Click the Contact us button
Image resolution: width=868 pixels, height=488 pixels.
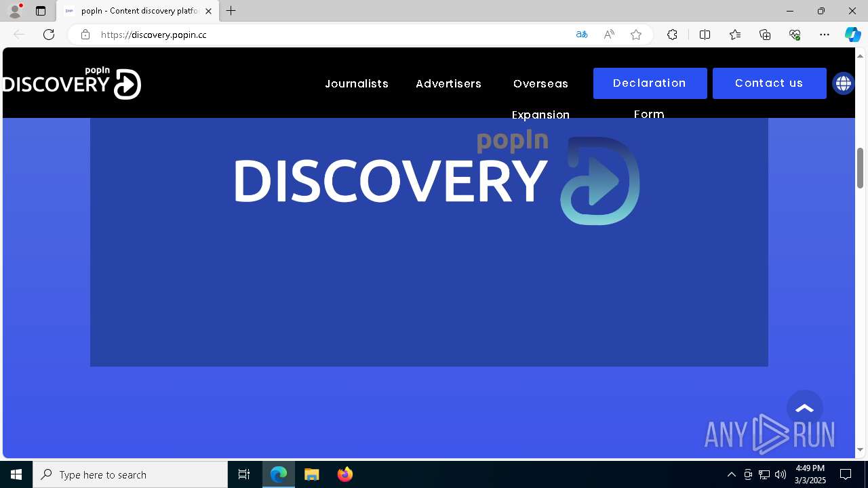pyautogui.click(x=769, y=83)
